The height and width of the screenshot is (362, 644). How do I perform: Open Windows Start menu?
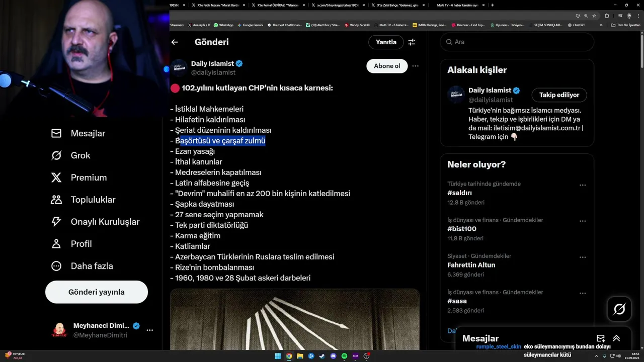point(278,356)
